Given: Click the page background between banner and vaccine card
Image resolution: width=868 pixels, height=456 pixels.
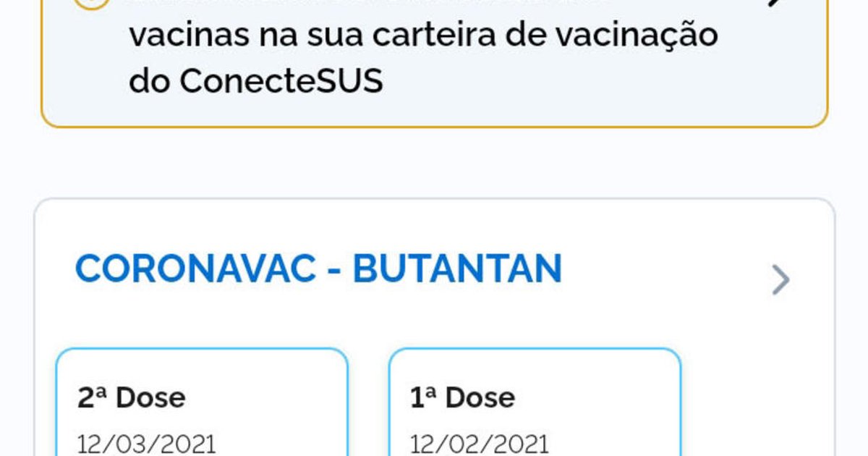Looking at the screenshot, I should point(434,163).
